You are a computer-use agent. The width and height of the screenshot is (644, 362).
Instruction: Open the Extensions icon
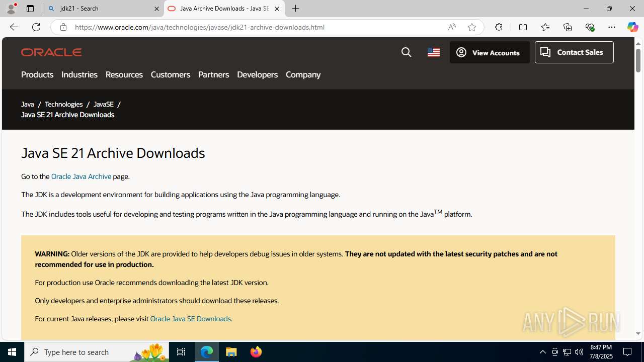499,27
